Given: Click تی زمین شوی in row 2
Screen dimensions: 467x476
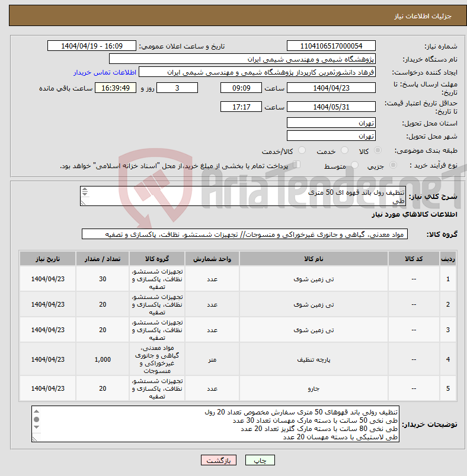Looking at the screenshot, I should pos(314,304).
